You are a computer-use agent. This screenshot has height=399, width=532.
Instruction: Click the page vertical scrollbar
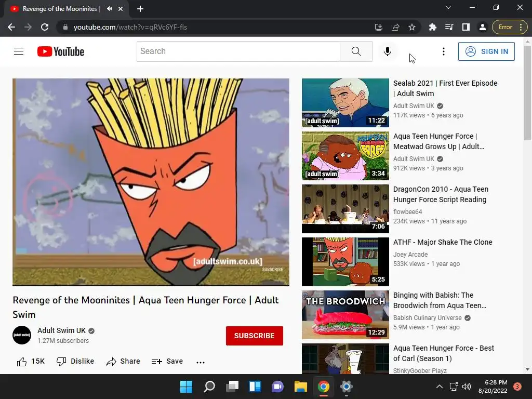[527, 93]
